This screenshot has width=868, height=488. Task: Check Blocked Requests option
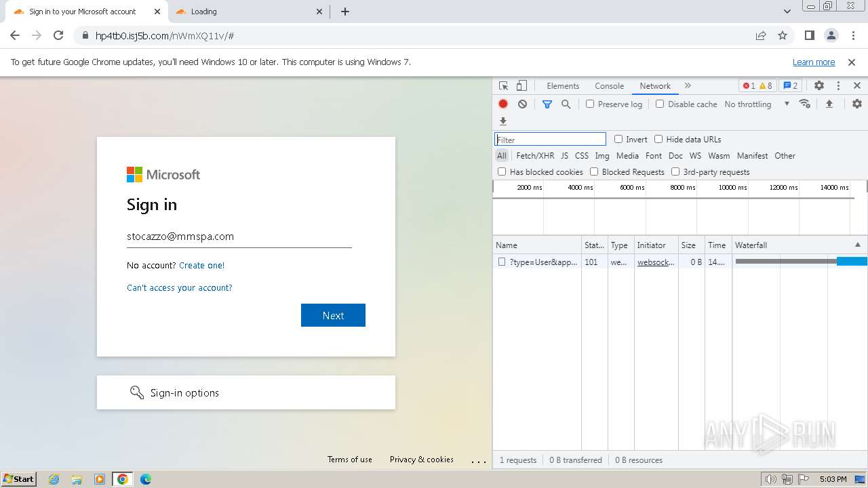(x=594, y=172)
